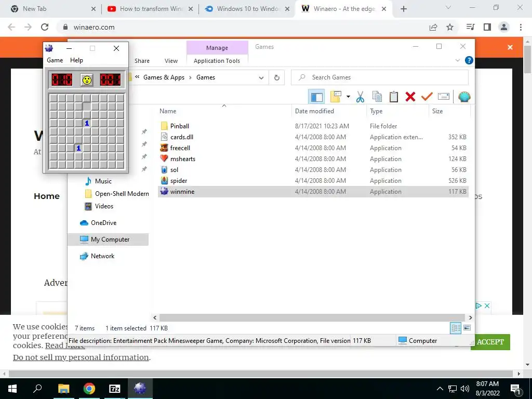The height and width of the screenshot is (399, 532).
Task: Click the Chrome share page icon
Action: [433, 27]
